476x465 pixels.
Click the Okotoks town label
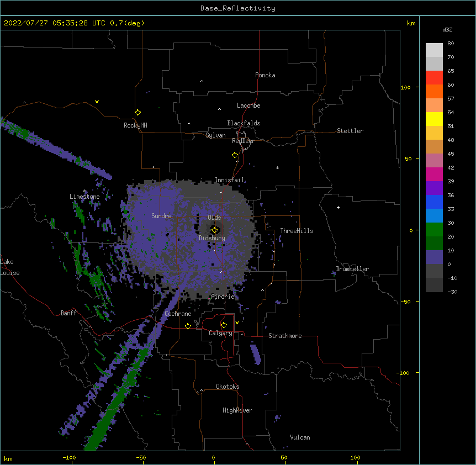pyautogui.click(x=228, y=387)
